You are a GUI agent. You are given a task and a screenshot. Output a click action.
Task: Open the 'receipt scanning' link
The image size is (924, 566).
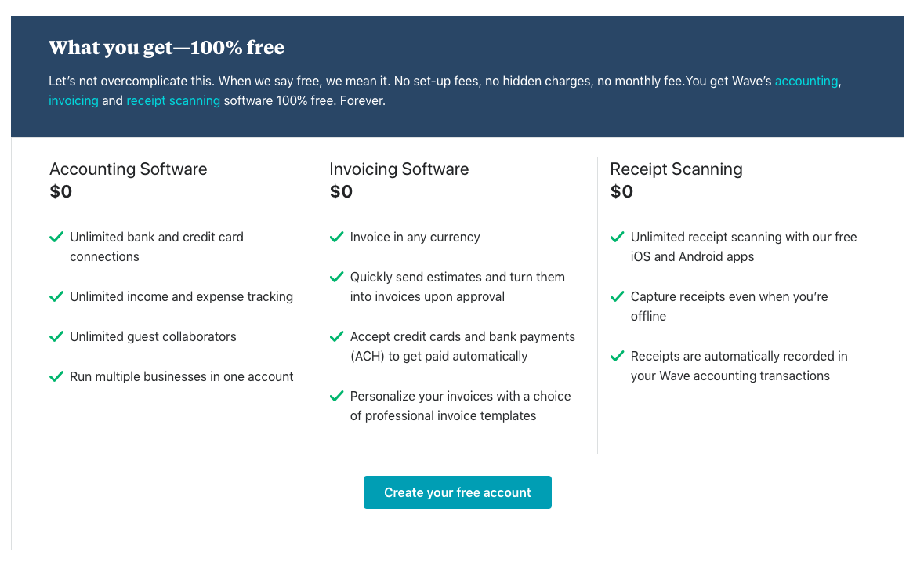(173, 101)
